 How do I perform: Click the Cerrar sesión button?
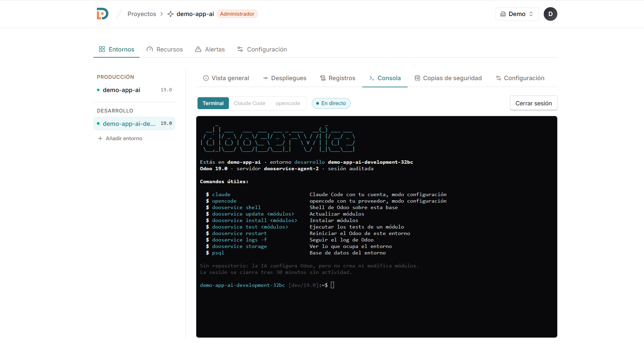[533, 103]
